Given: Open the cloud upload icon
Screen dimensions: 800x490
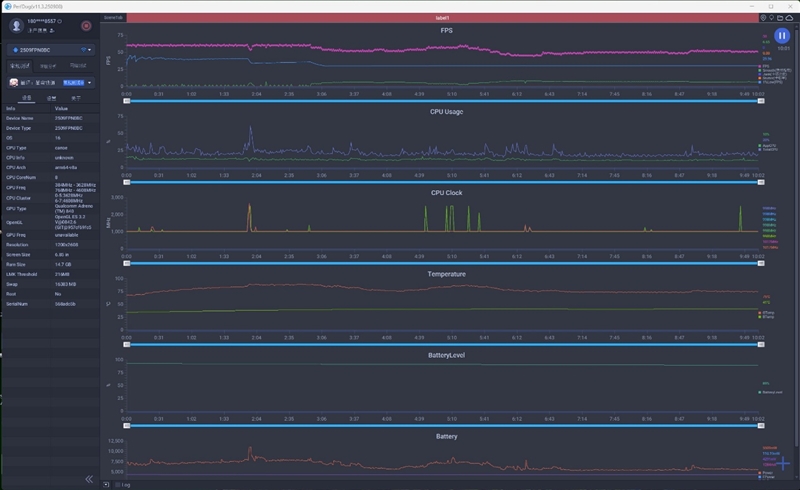Looking at the screenshot, I should 789,18.
